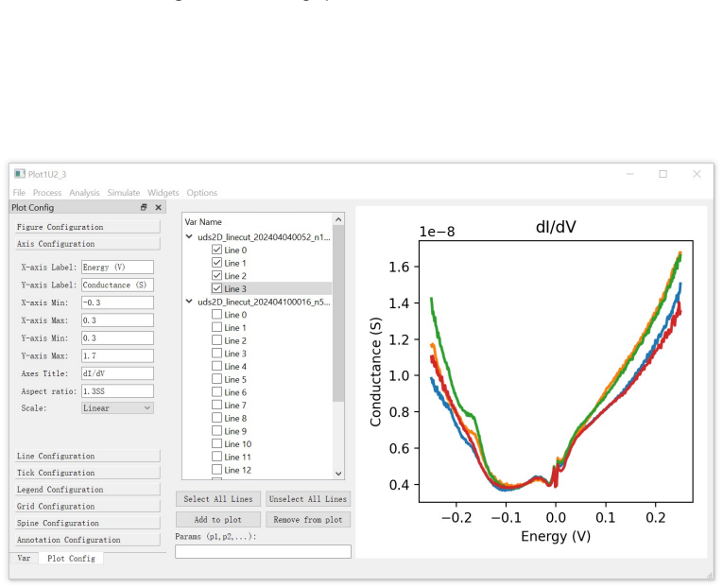Uncheck highlighted Line 3 checkbox
Image resolution: width=723 pixels, height=588 pixels.
[216, 288]
